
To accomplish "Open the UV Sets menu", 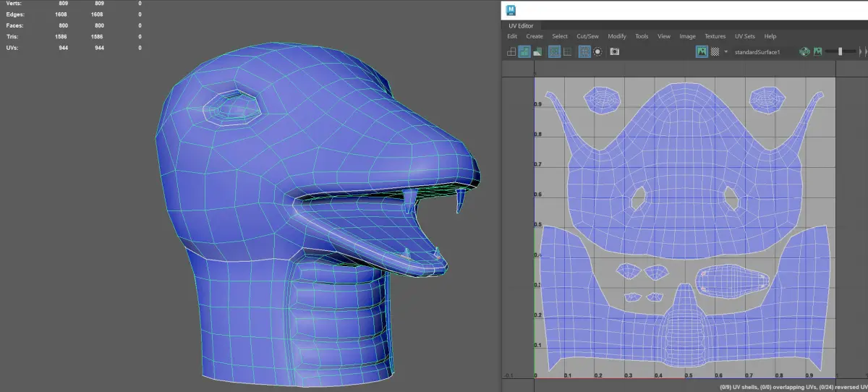I will click(746, 36).
